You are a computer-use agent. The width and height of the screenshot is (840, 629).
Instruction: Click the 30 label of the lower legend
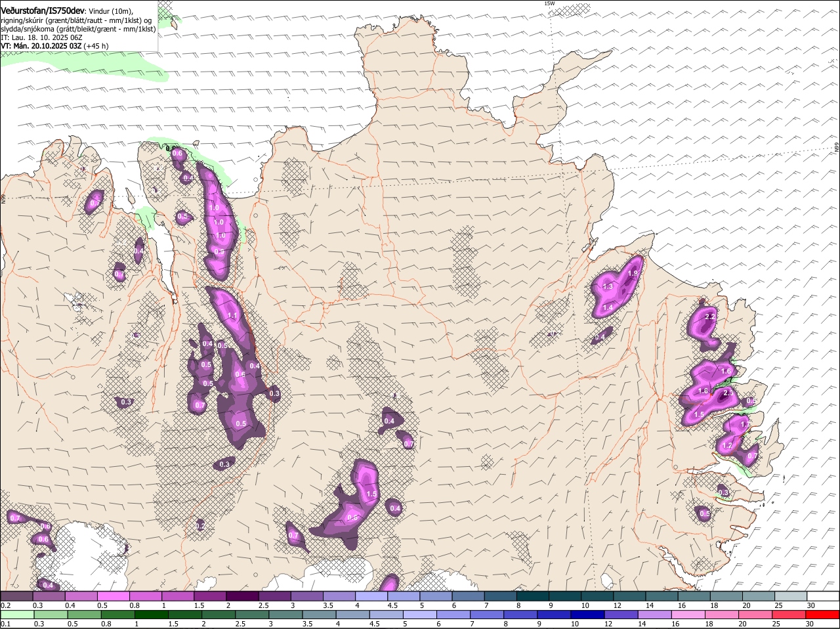(x=809, y=624)
